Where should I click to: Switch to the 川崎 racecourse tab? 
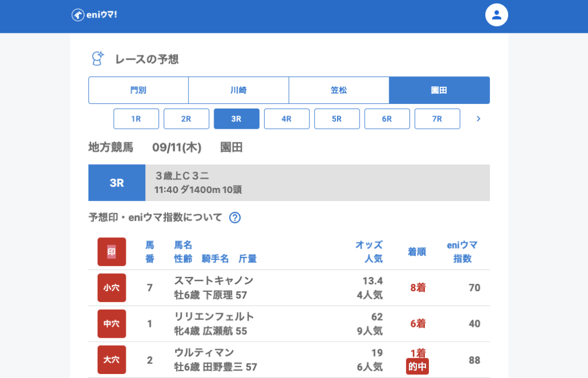[x=238, y=90]
